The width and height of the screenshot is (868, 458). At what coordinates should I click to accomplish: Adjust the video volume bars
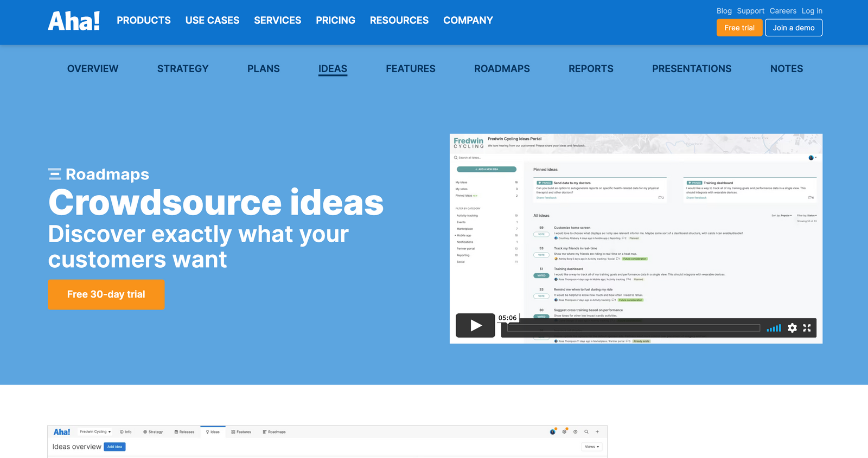[774, 328]
